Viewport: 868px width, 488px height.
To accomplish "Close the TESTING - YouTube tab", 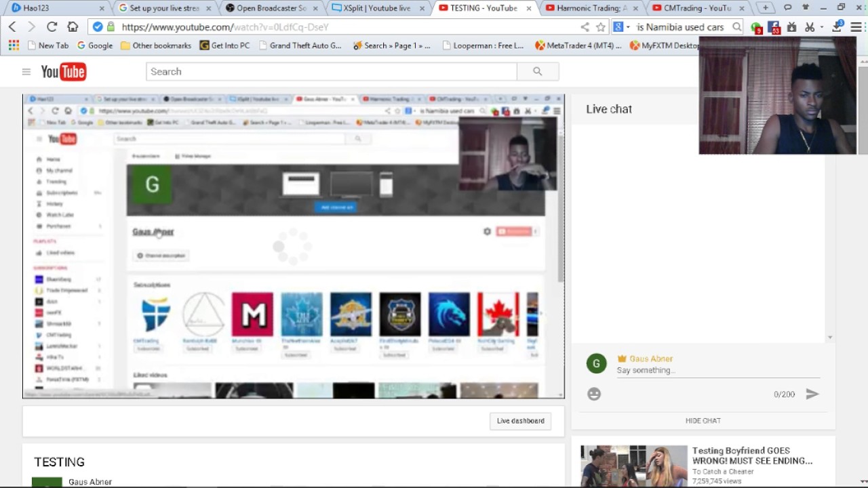I will pyautogui.click(x=530, y=8).
